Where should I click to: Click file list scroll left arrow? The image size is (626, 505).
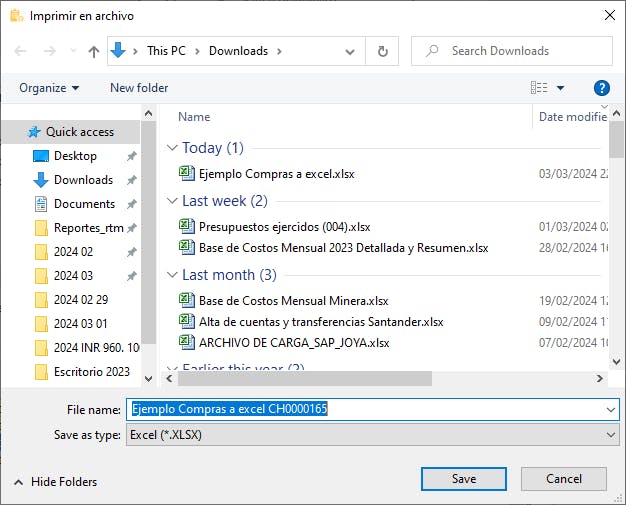tap(170, 378)
